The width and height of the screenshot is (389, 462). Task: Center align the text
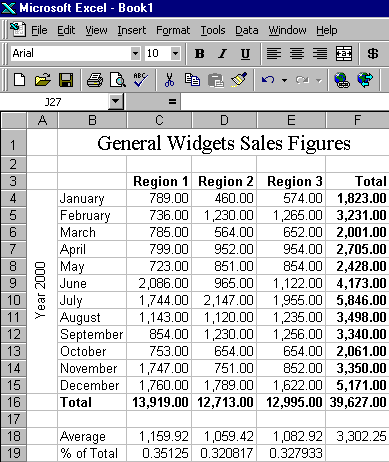297,54
